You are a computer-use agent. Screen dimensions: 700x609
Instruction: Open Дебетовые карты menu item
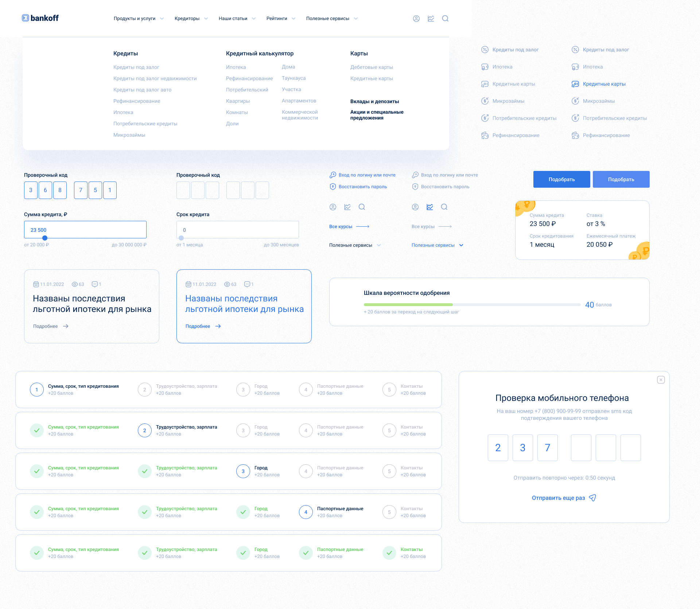click(x=372, y=67)
